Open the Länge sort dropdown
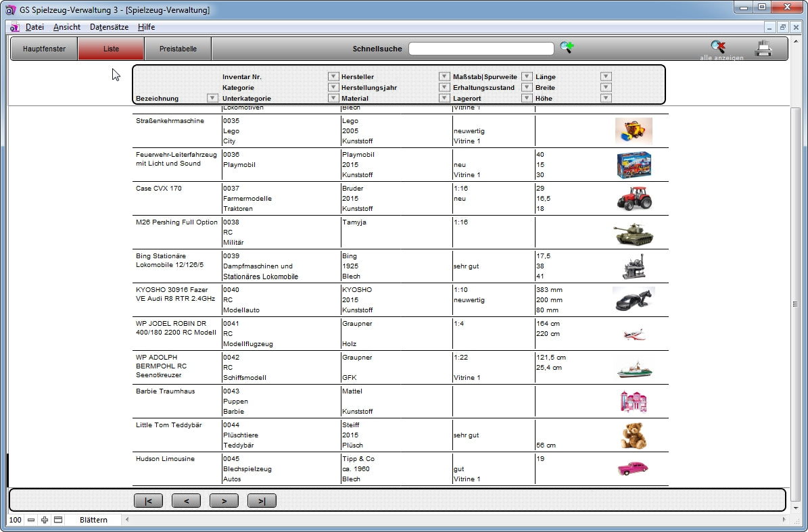 pyautogui.click(x=606, y=77)
